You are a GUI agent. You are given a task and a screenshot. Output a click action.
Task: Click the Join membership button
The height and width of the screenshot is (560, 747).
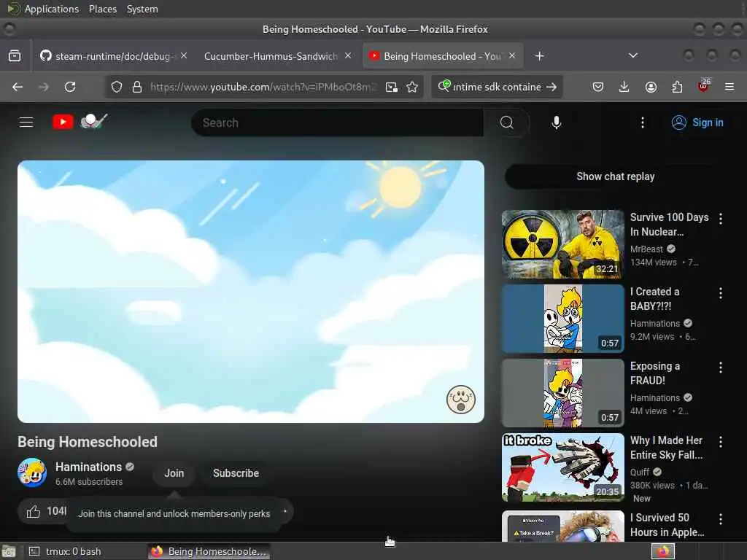tap(174, 472)
